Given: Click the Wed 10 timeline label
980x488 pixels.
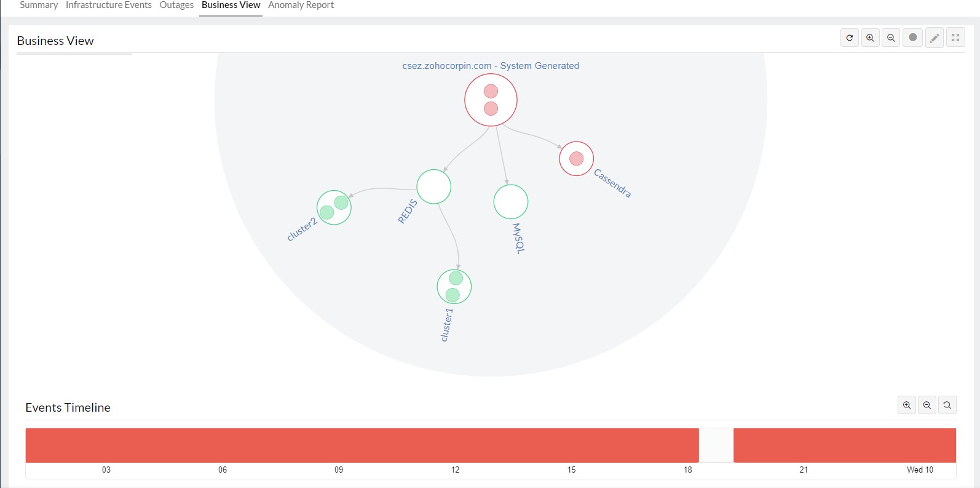Looking at the screenshot, I should click(x=920, y=470).
